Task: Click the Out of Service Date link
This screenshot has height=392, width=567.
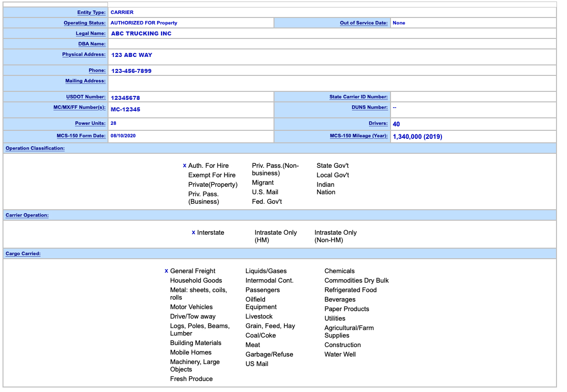Action: tap(363, 23)
